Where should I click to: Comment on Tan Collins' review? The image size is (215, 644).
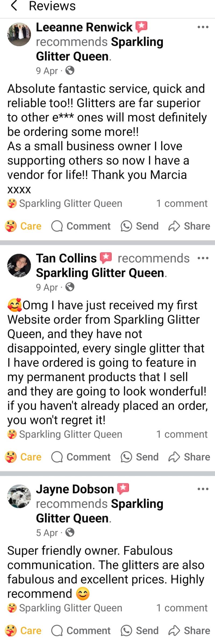point(81,457)
